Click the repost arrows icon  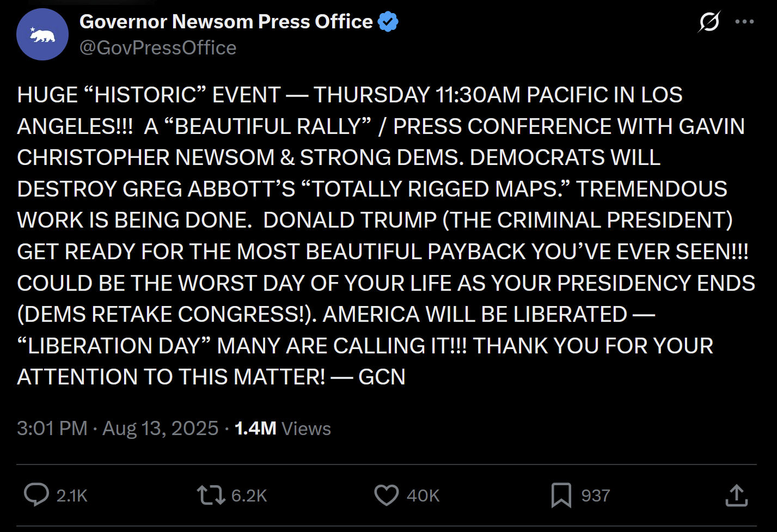[211, 495]
